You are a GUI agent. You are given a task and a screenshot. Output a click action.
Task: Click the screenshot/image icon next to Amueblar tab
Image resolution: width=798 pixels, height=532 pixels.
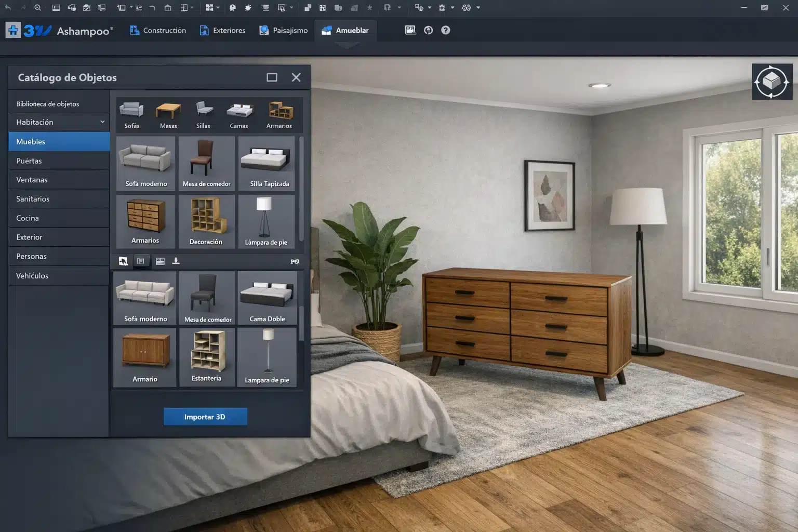[x=410, y=30]
